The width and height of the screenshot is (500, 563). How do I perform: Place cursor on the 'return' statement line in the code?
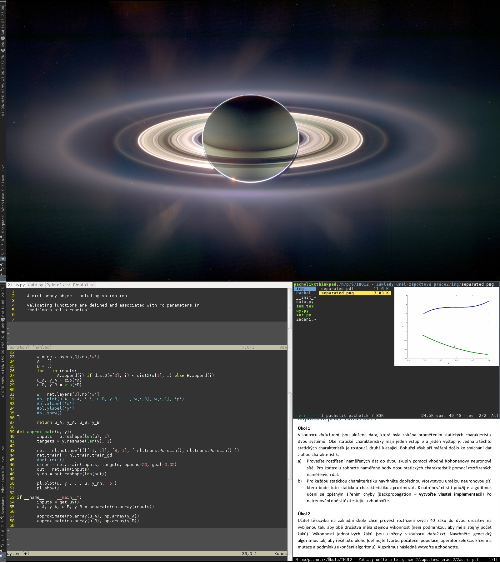(x=68, y=423)
